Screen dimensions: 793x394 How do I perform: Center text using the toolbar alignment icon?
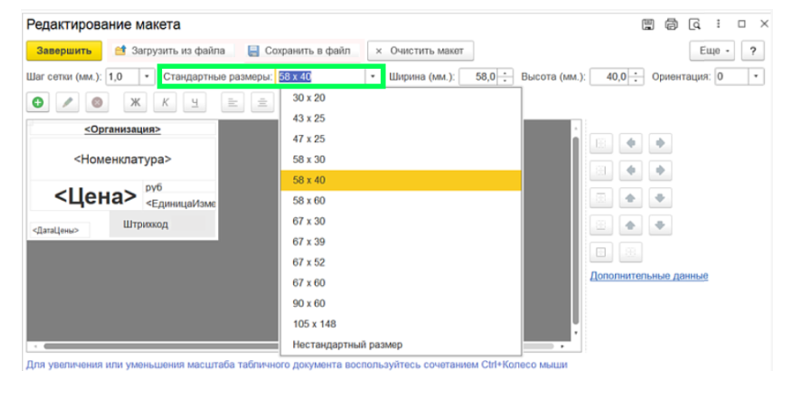[262, 103]
